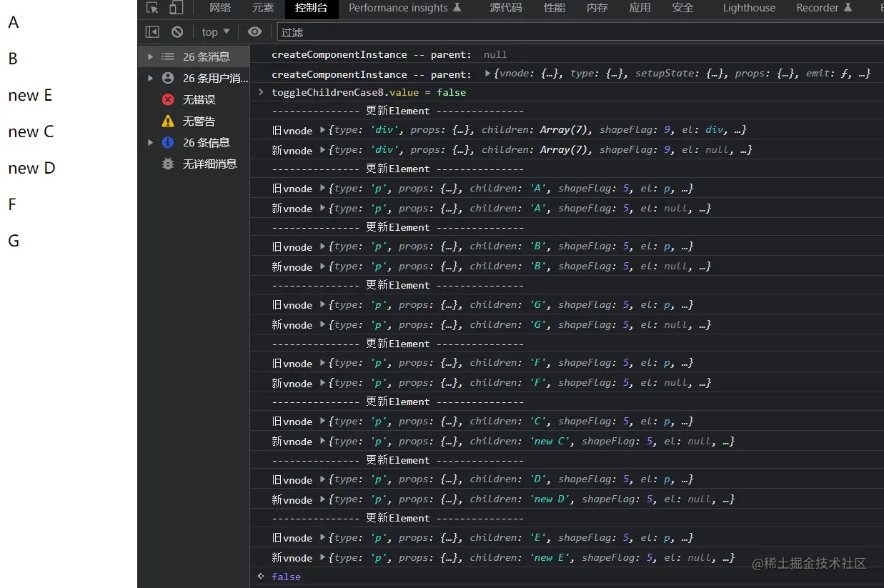Screen dimensions: 884x588
Task: Expand the parent object with vnode and setupState
Action: coord(487,73)
